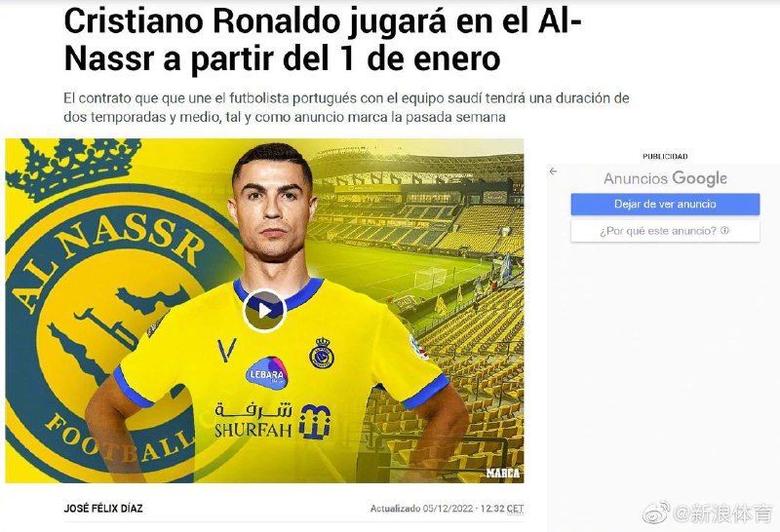This screenshot has height=532, width=780.
Task: Click the article subtitle paragraph
Action: [x=346, y=107]
